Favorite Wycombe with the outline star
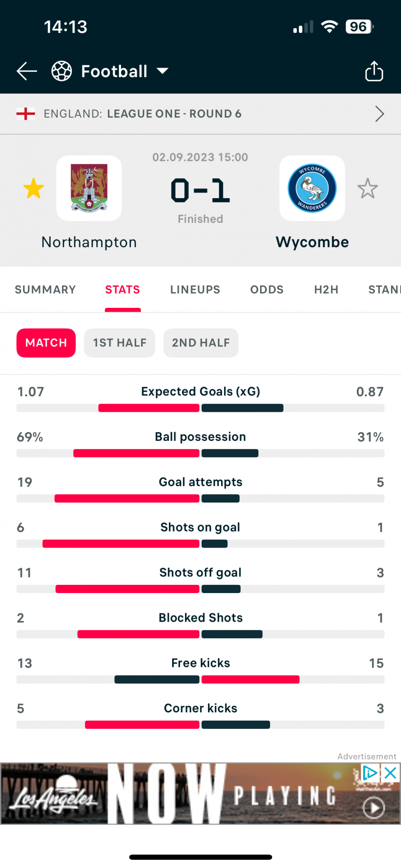Viewport: 401px width, 868px height. (368, 189)
